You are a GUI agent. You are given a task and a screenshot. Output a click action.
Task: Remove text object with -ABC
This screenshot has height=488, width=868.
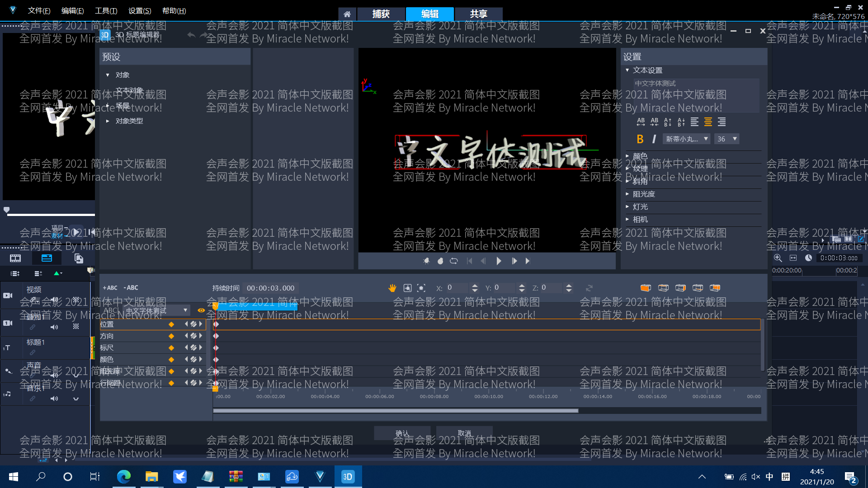pyautogui.click(x=131, y=288)
